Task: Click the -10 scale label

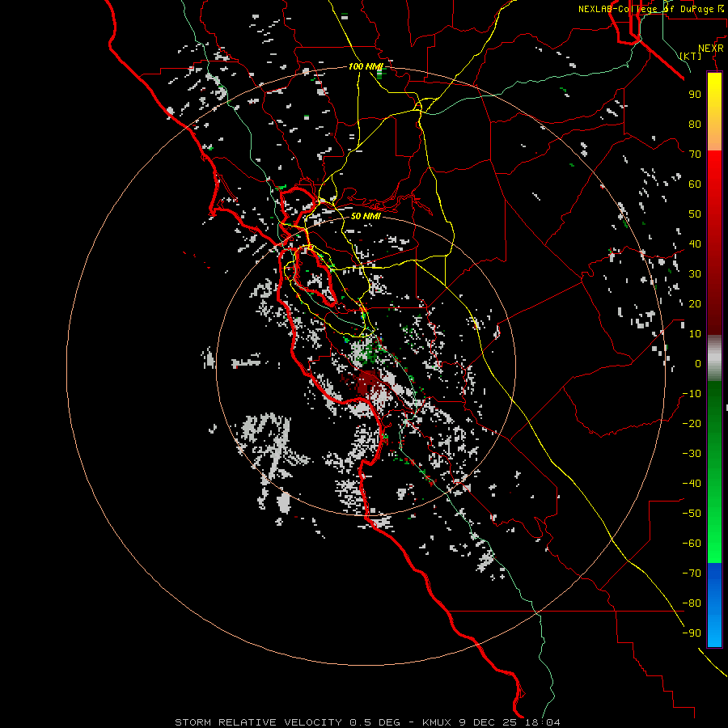Action: tap(692, 394)
